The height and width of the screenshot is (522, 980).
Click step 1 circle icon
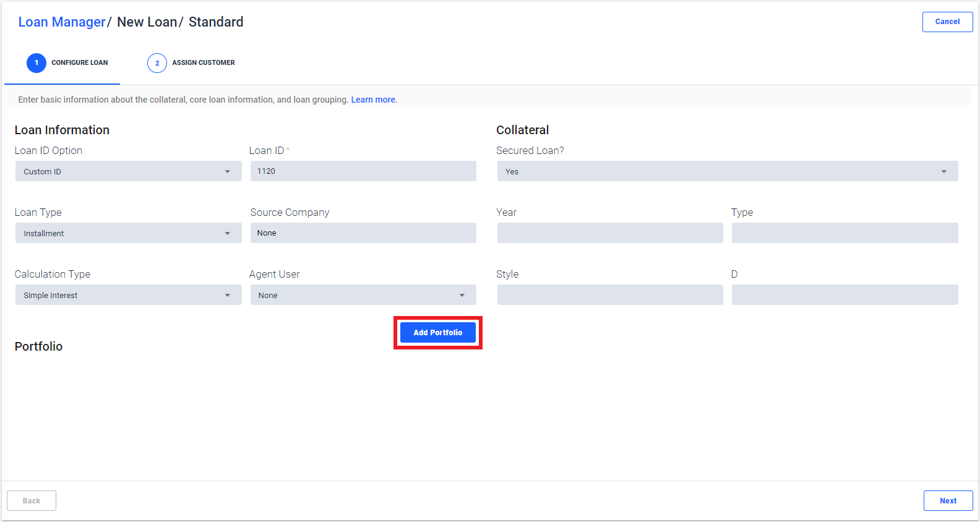(x=37, y=63)
